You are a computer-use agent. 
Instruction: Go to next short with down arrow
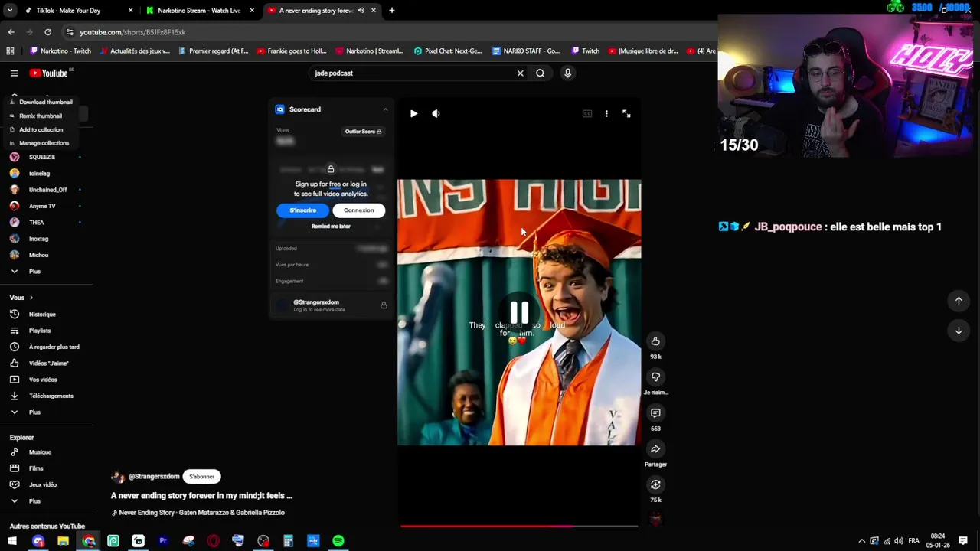pos(959,331)
